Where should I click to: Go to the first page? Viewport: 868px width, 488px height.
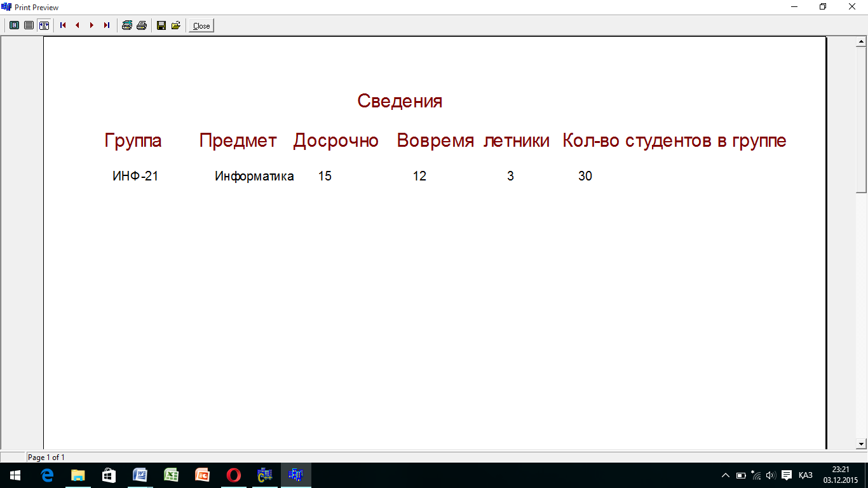(63, 25)
